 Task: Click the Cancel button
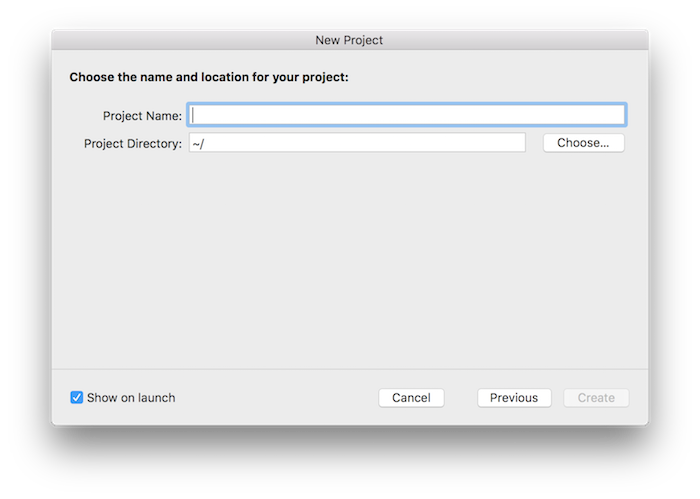click(x=411, y=398)
